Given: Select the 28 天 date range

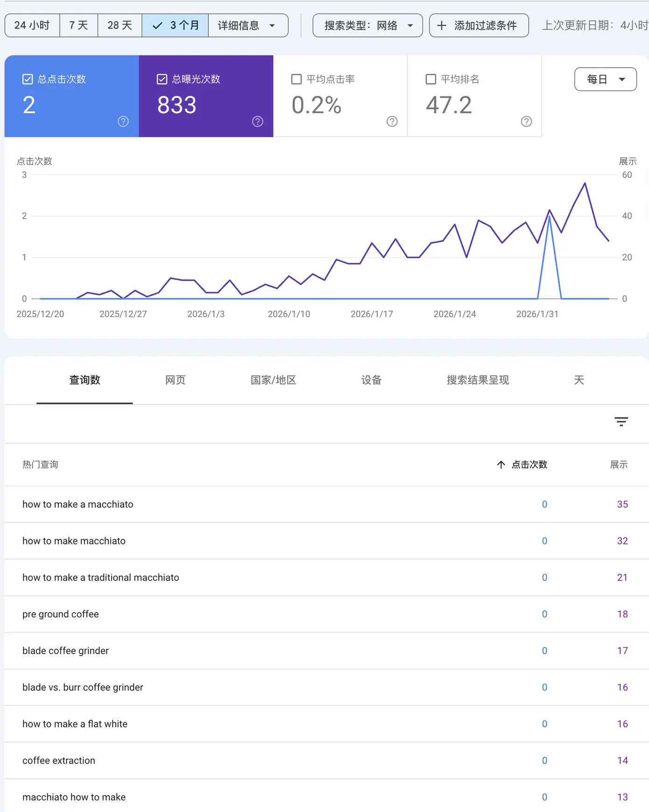Looking at the screenshot, I should [120, 25].
